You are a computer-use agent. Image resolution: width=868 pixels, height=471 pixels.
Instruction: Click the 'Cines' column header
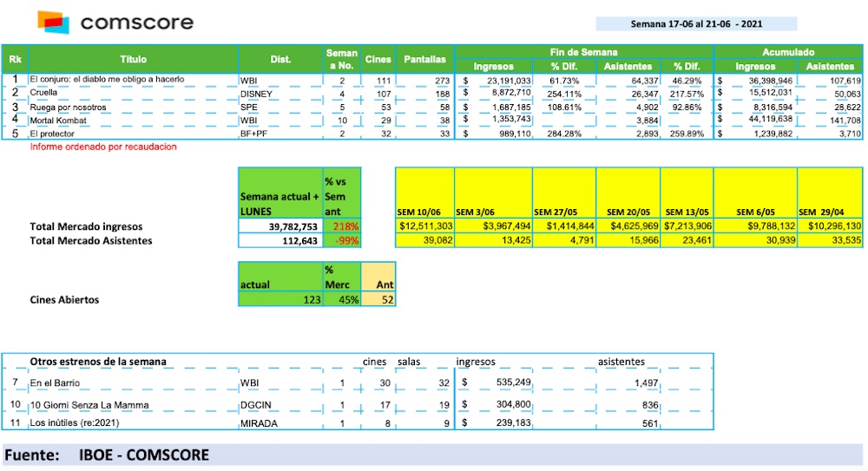point(378,59)
